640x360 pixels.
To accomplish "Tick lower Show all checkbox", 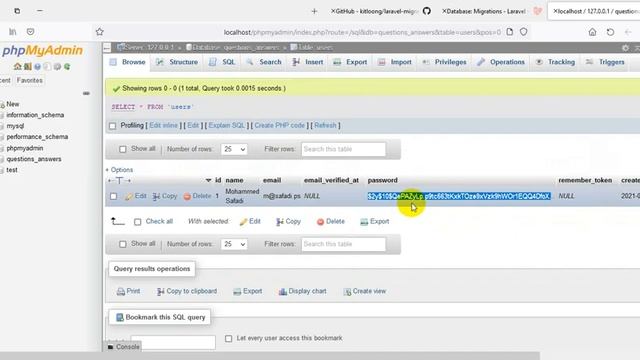I will [x=122, y=244].
